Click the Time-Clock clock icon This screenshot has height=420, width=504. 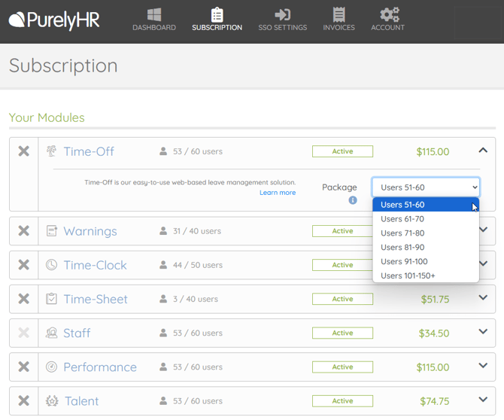click(51, 265)
